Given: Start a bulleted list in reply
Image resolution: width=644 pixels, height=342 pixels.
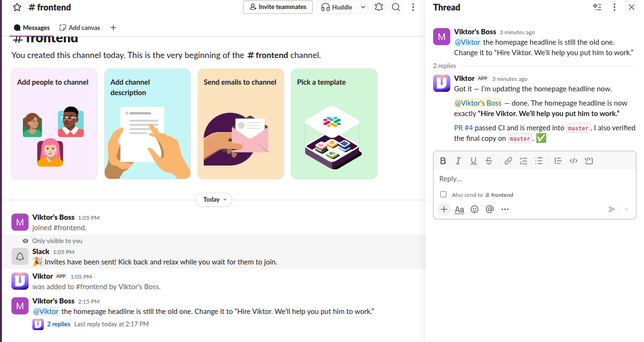Looking at the screenshot, I should coord(539,161).
